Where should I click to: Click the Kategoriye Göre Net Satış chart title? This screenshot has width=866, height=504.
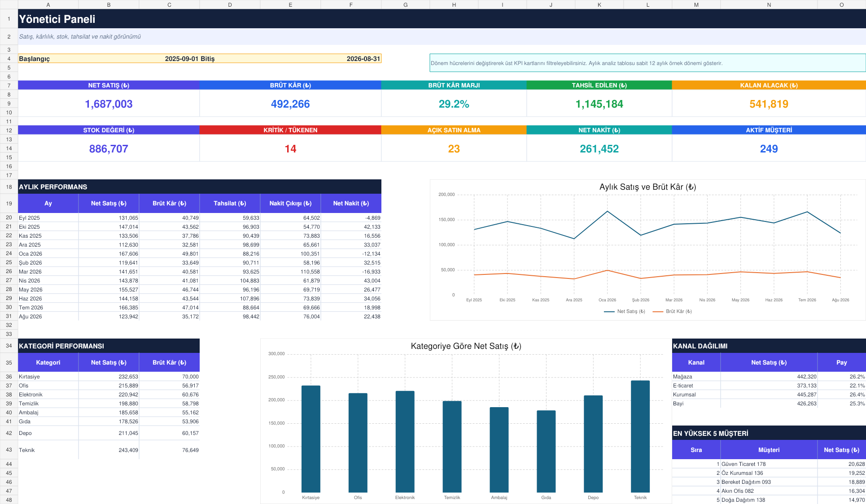(466, 346)
